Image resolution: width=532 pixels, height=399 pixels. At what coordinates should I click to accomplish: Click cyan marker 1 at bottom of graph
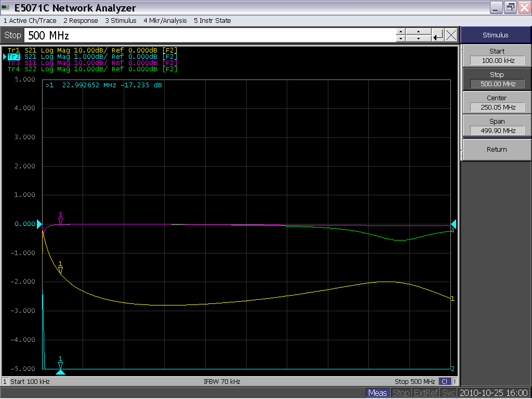click(60, 366)
